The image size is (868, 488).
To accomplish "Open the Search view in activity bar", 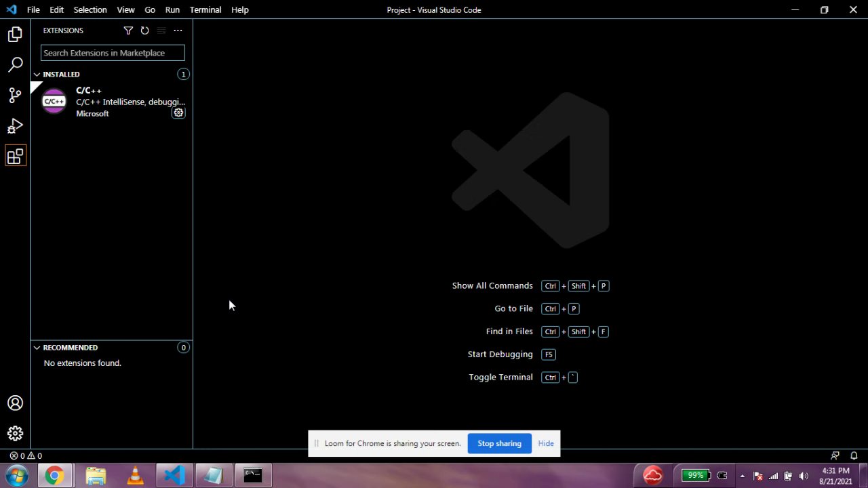I will [x=15, y=65].
